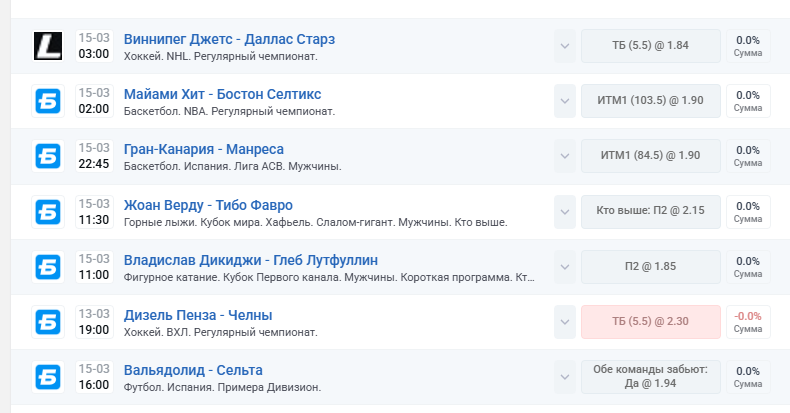Image resolution: width=790 pixels, height=413 pixels.
Task: Click the bookmaker icon beside Майами Хит match
Action: pyautogui.click(x=48, y=101)
